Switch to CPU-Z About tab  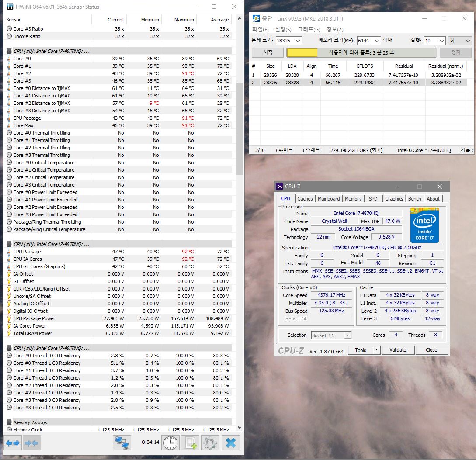pyautogui.click(x=433, y=199)
